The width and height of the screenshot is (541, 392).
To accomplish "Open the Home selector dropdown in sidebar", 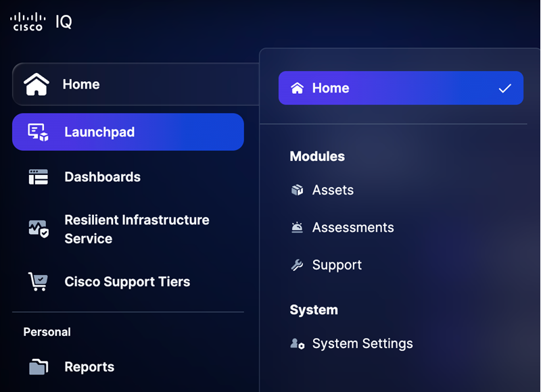I will tap(136, 84).
